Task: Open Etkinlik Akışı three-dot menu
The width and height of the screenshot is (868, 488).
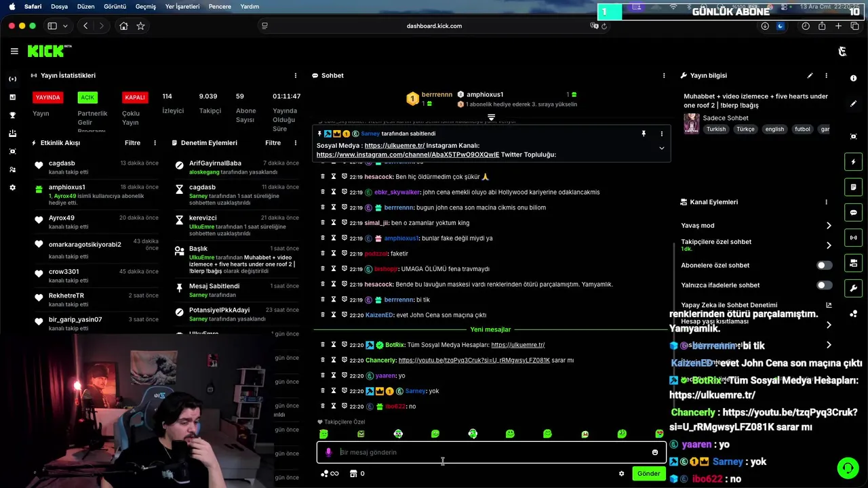Action: point(155,143)
